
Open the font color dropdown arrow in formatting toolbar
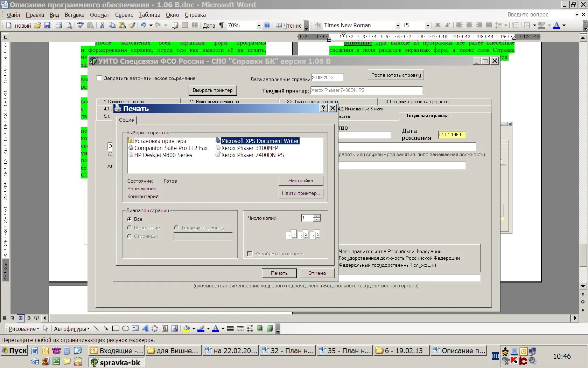tap(564, 25)
